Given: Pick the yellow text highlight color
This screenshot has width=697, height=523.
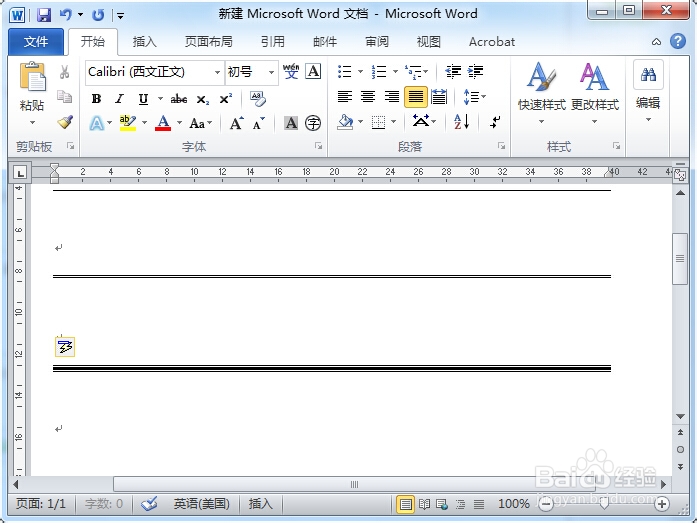Looking at the screenshot, I should (x=127, y=123).
